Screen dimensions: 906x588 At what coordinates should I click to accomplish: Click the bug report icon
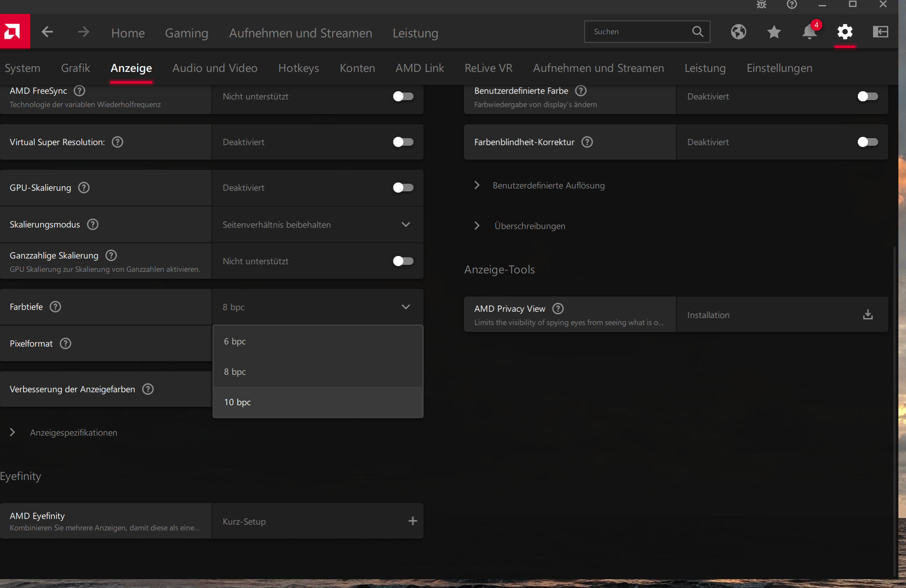point(761,5)
